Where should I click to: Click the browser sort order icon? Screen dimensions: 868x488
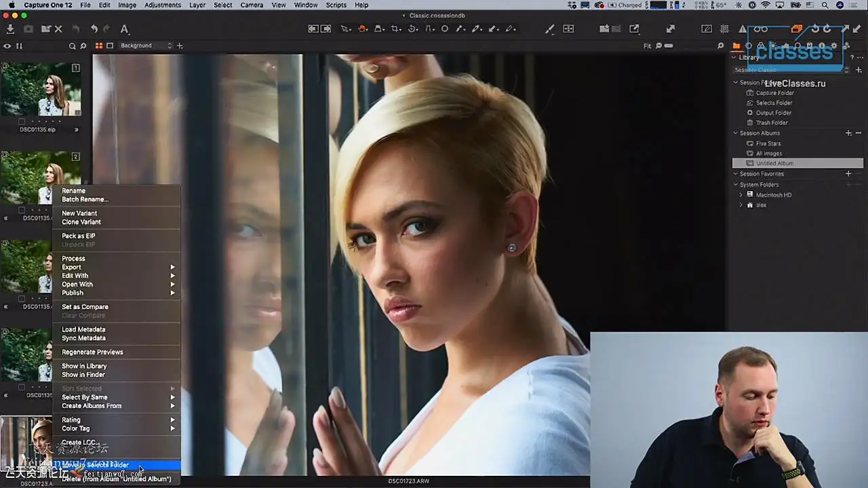pyautogui.click(x=19, y=46)
